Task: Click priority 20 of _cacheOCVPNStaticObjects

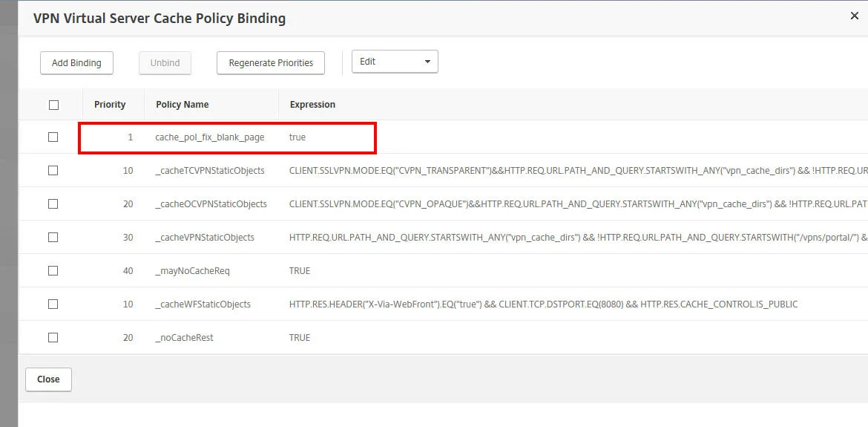Action: pos(128,203)
